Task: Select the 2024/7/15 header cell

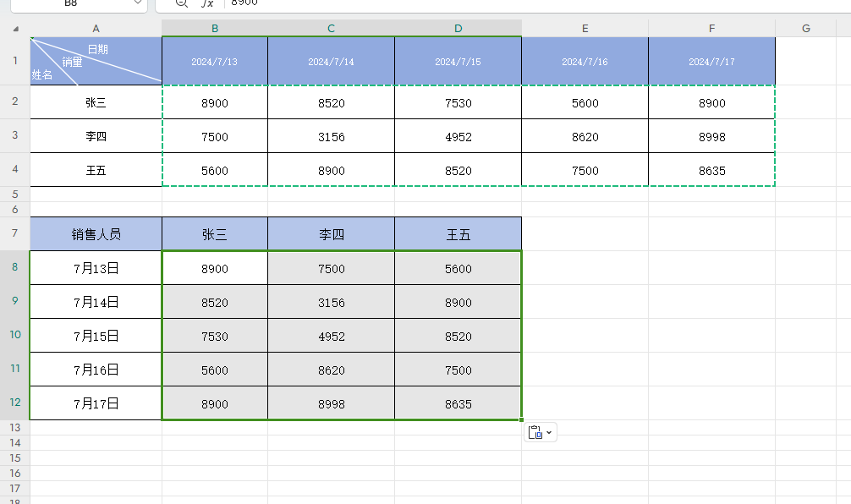Action: (458, 61)
